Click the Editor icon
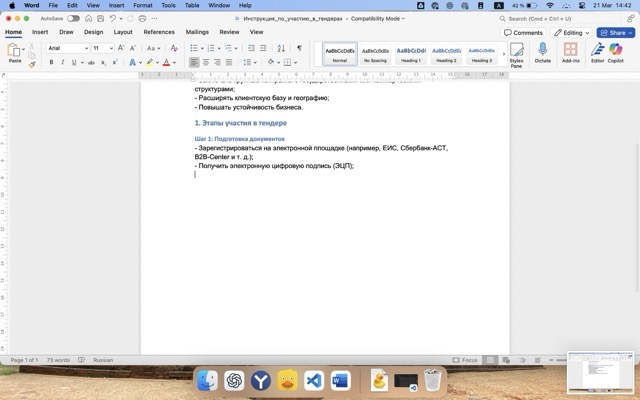 pos(597,53)
